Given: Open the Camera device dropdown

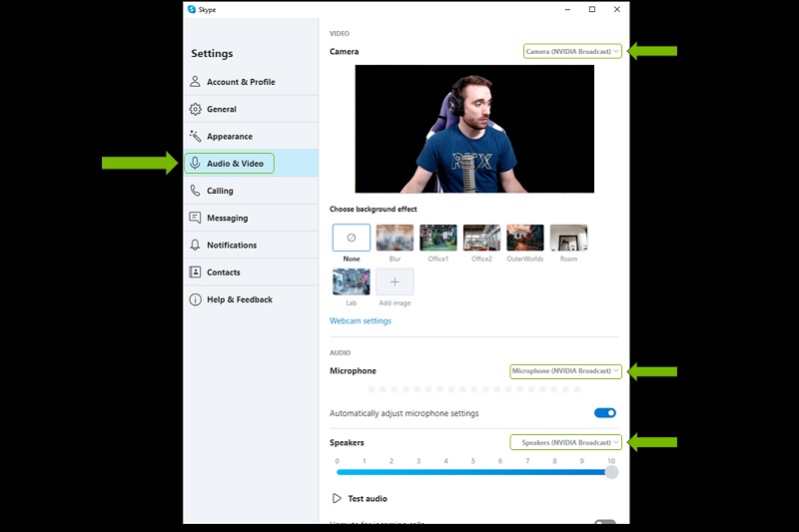Looking at the screenshot, I should tap(572, 51).
